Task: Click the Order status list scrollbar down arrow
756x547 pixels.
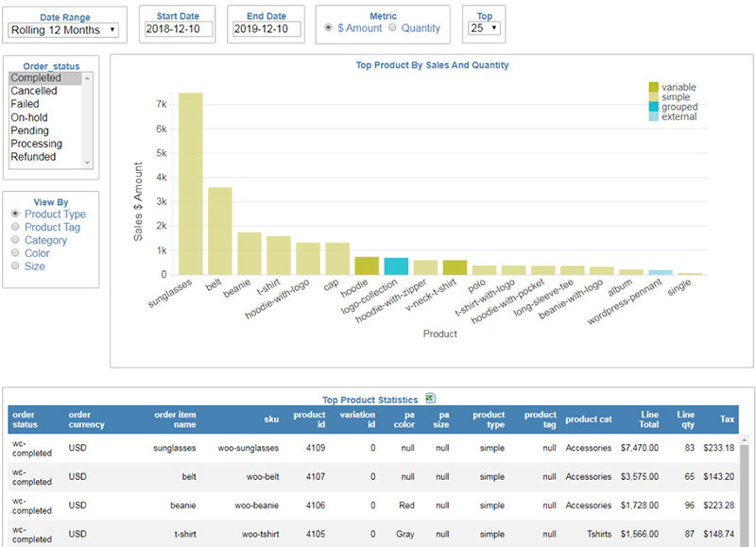Action: 88,164
